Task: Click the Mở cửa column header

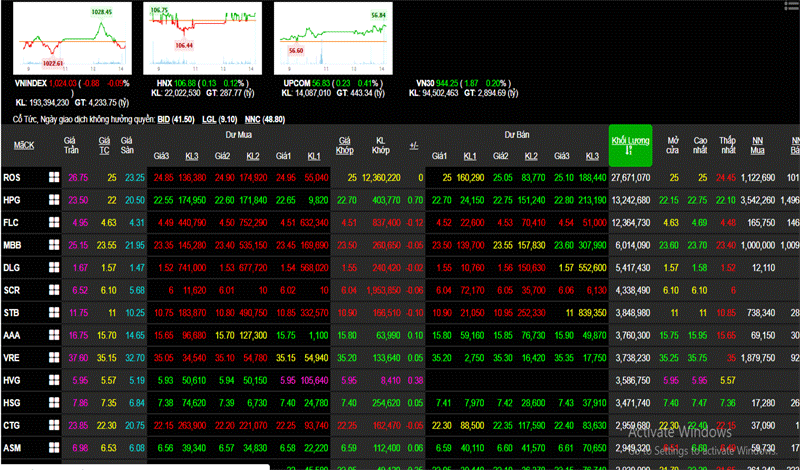Action: [x=673, y=145]
